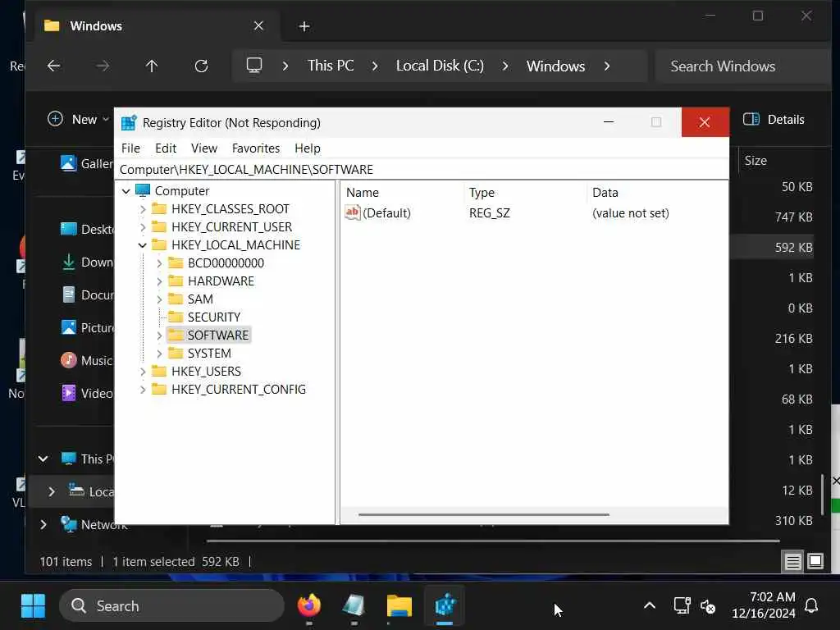
Task: Click the (Default) string value icon
Action: (353, 212)
